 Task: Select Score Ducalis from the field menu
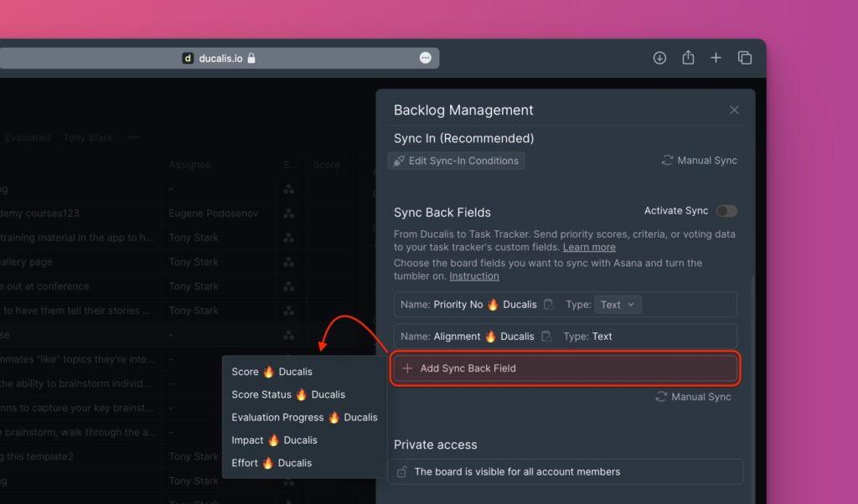(272, 372)
